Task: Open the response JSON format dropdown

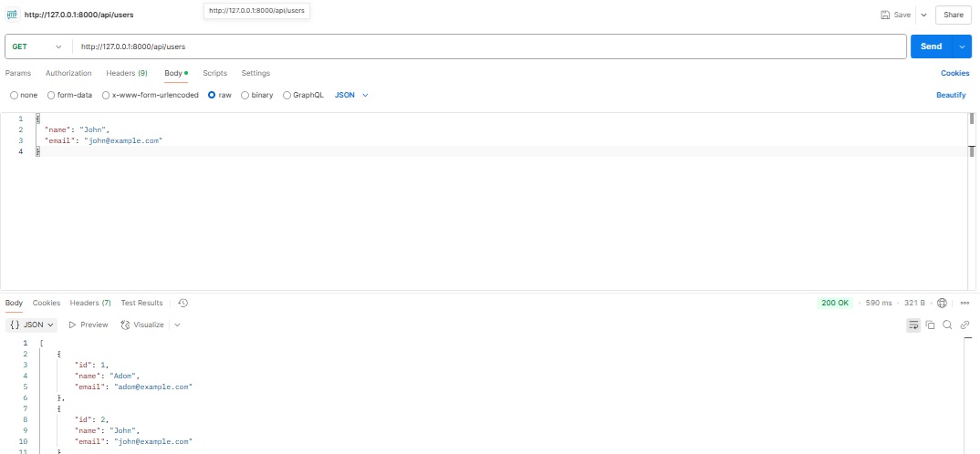Action: (32, 325)
